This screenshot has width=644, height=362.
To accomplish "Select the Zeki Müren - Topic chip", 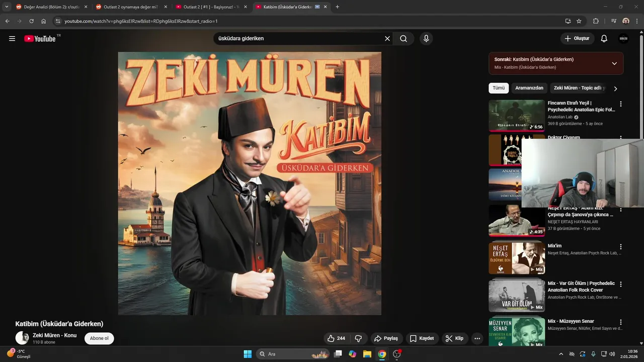I will point(579,88).
